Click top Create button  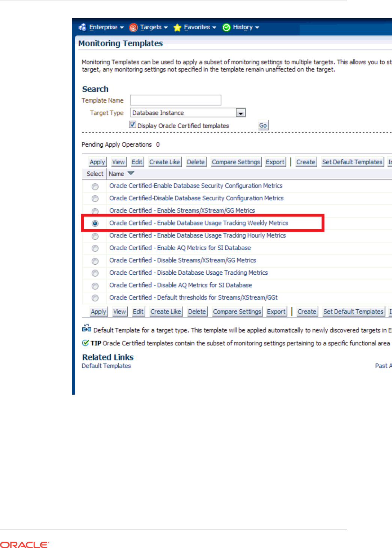(306, 162)
